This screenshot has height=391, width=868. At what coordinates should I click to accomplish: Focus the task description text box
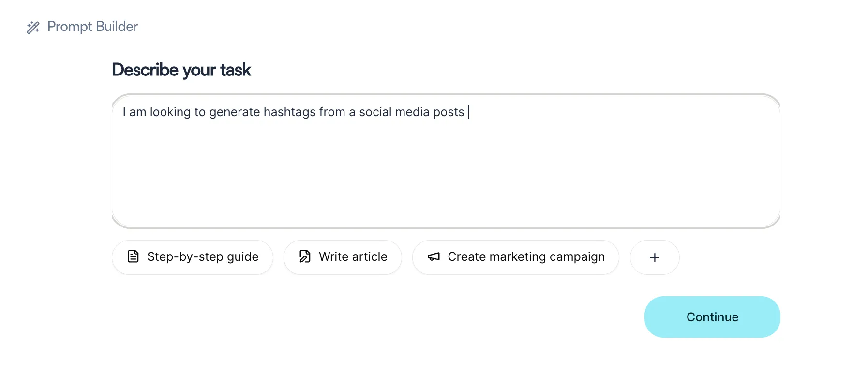[446, 161]
